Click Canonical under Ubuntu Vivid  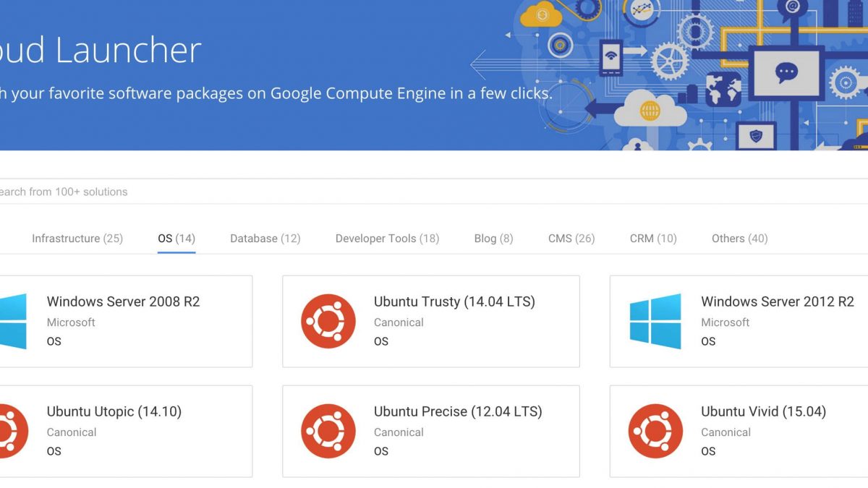point(726,432)
